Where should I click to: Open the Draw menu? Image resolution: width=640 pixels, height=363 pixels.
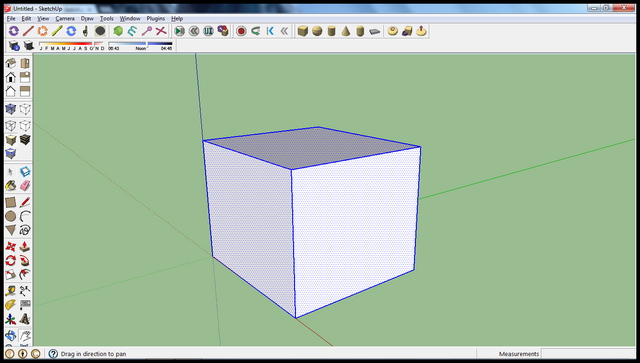(87, 18)
